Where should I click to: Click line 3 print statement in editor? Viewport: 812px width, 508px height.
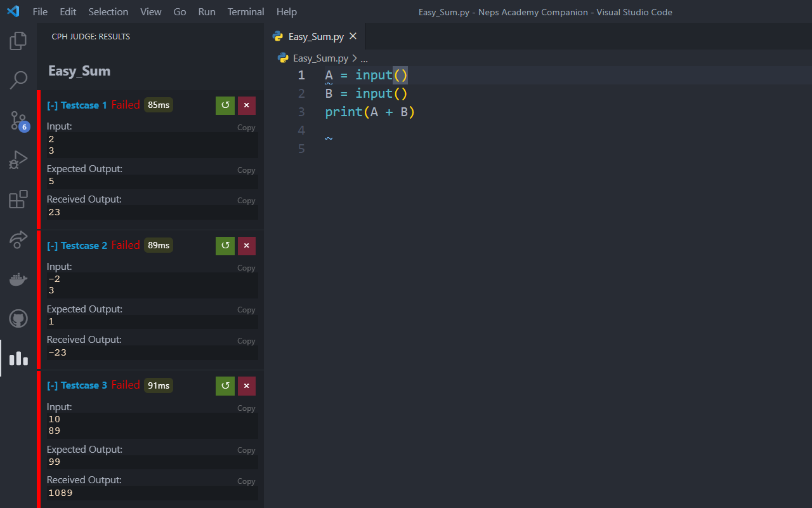[x=369, y=112]
